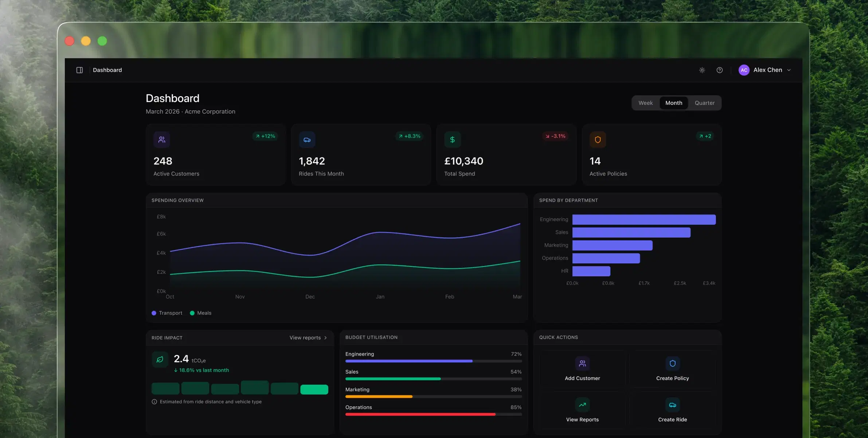Click the 1,842 rides value

tap(312, 161)
